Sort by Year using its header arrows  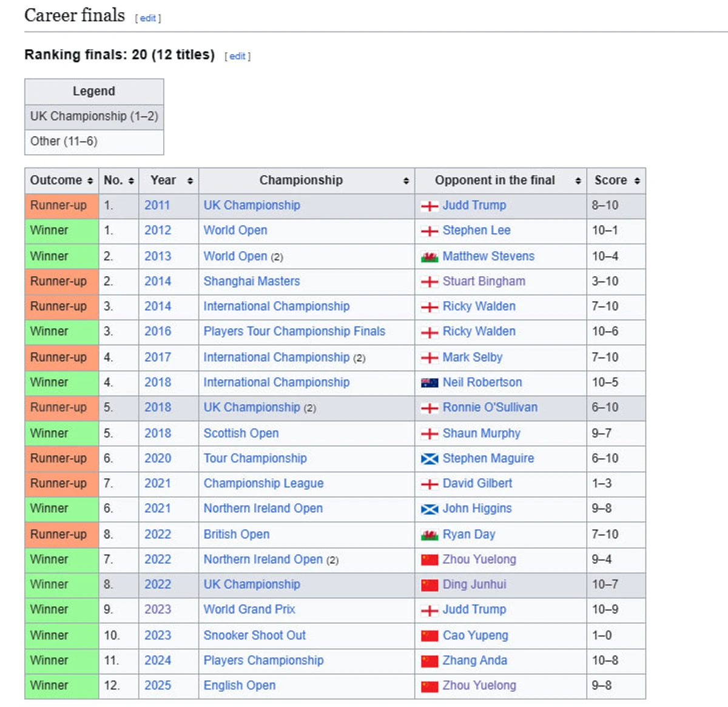190,181
